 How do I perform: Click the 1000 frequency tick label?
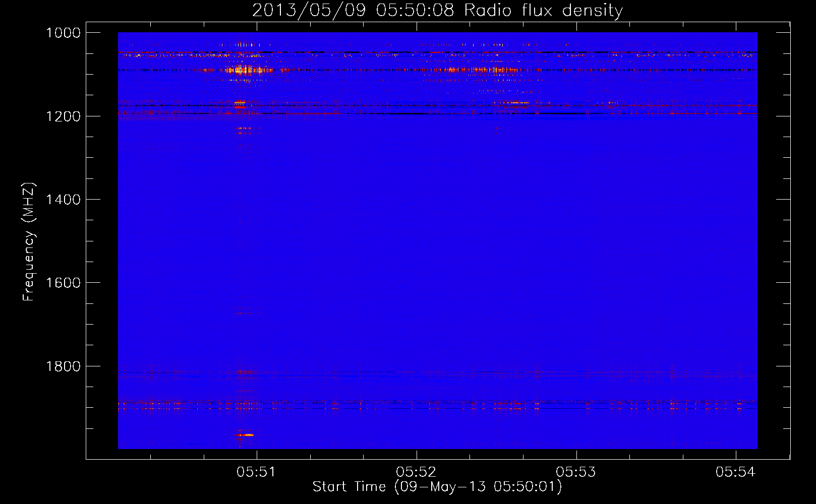click(x=63, y=33)
